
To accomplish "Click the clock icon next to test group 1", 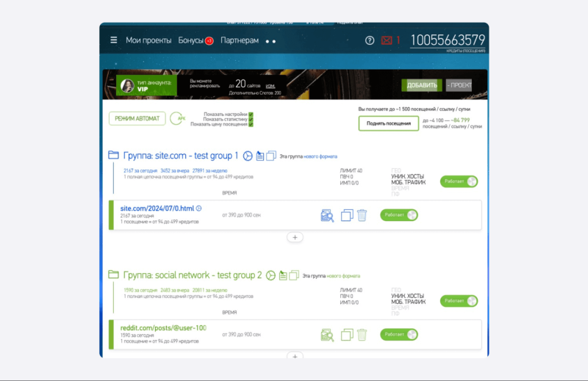I will (x=248, y=156).
